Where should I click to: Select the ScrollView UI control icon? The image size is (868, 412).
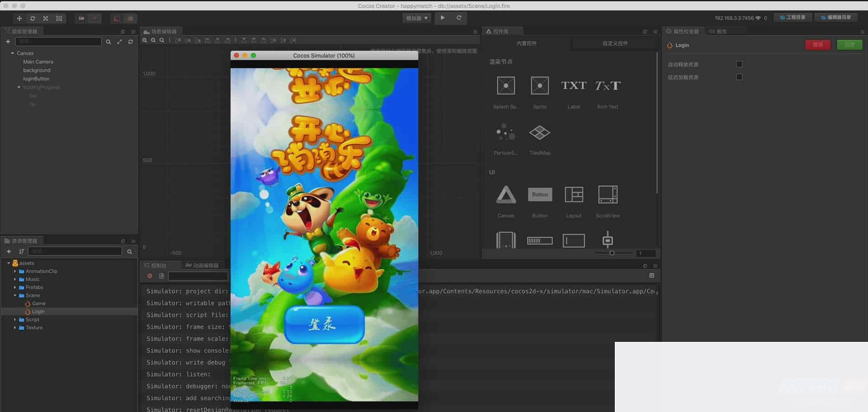(607, 194)
